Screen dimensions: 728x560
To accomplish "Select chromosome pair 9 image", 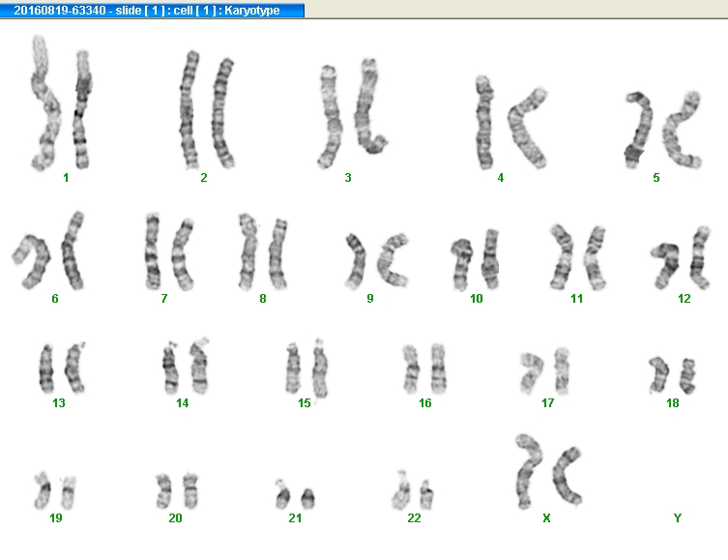I will pos(377,260).
